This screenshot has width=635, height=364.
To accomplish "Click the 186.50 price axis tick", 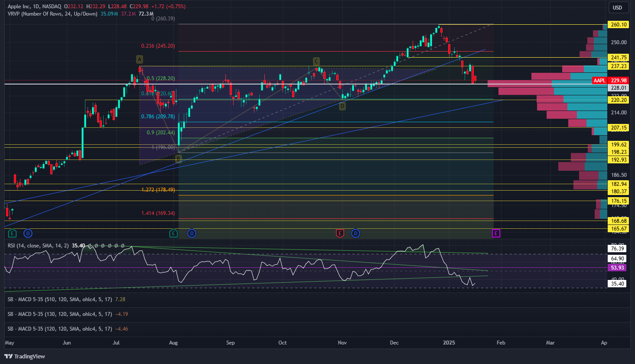I will 619,175.
